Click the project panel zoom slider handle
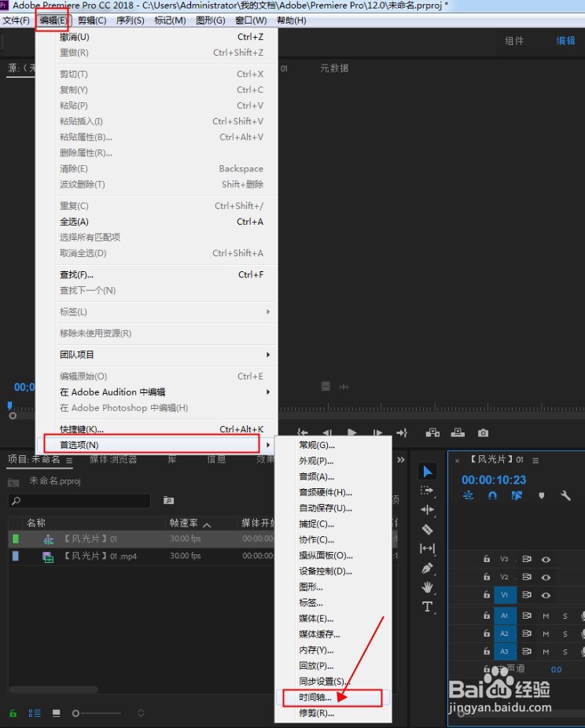Screen dimensions: 585x728 [x=75, y=713]
